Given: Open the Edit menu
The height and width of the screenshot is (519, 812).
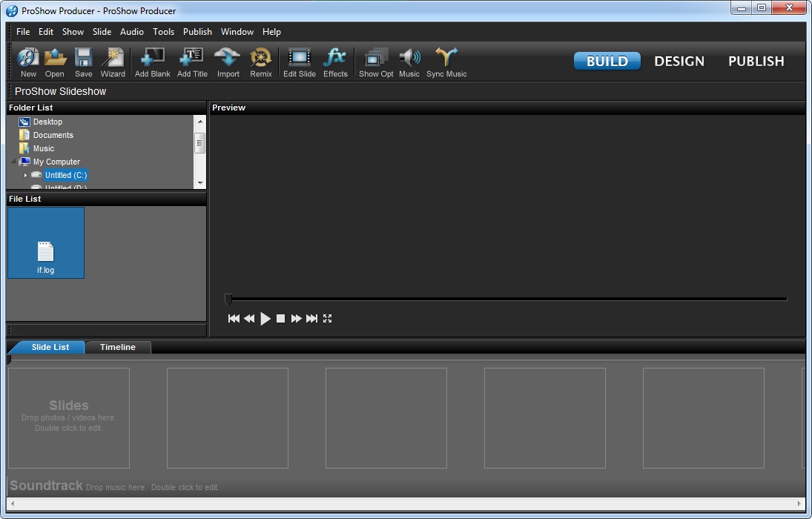Looking at the screenshot, I should coord(45,32).
